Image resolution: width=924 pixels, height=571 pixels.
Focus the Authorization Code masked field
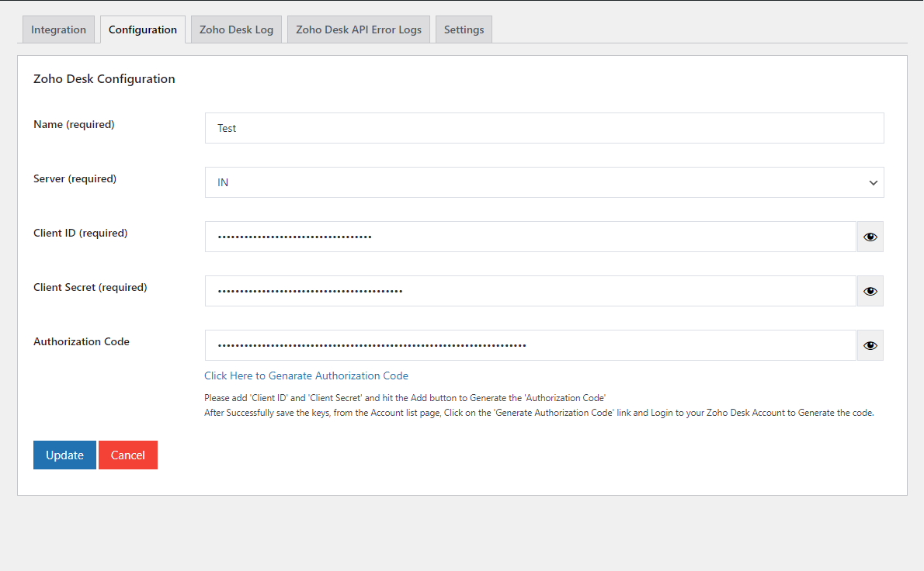point(530,345)
